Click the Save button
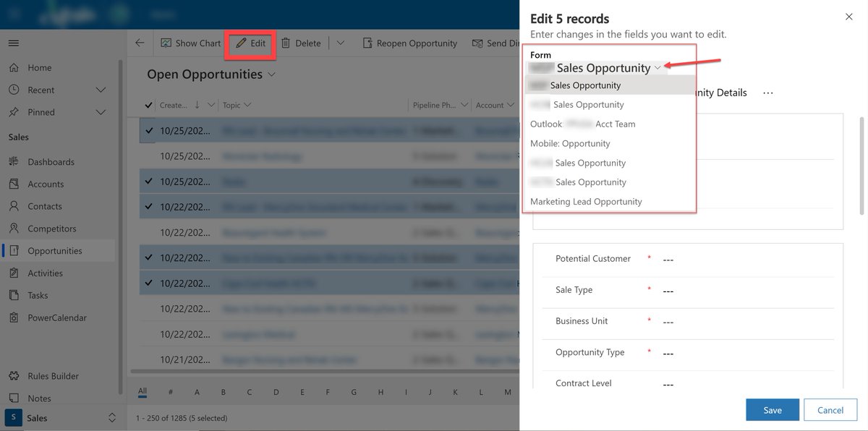 772,409
